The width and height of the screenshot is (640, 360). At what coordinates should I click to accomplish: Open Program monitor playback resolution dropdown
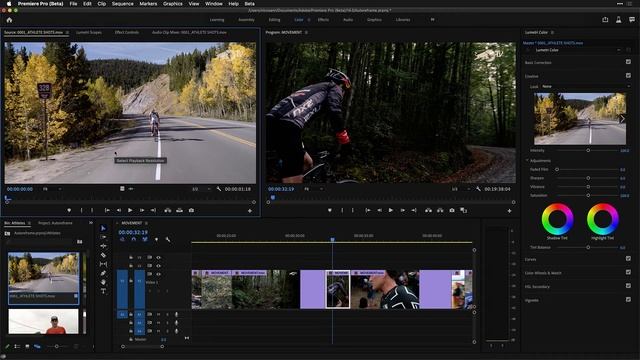click(460, 189)
